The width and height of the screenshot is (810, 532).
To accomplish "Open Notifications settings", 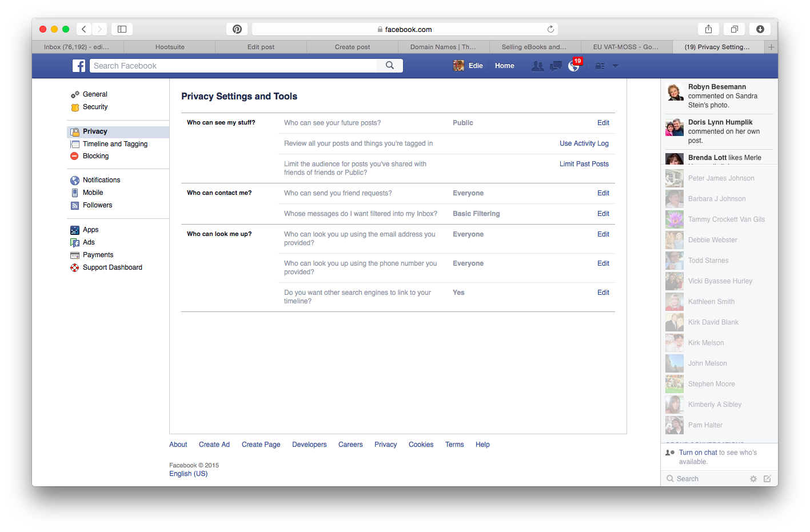I will click(101, 180).
